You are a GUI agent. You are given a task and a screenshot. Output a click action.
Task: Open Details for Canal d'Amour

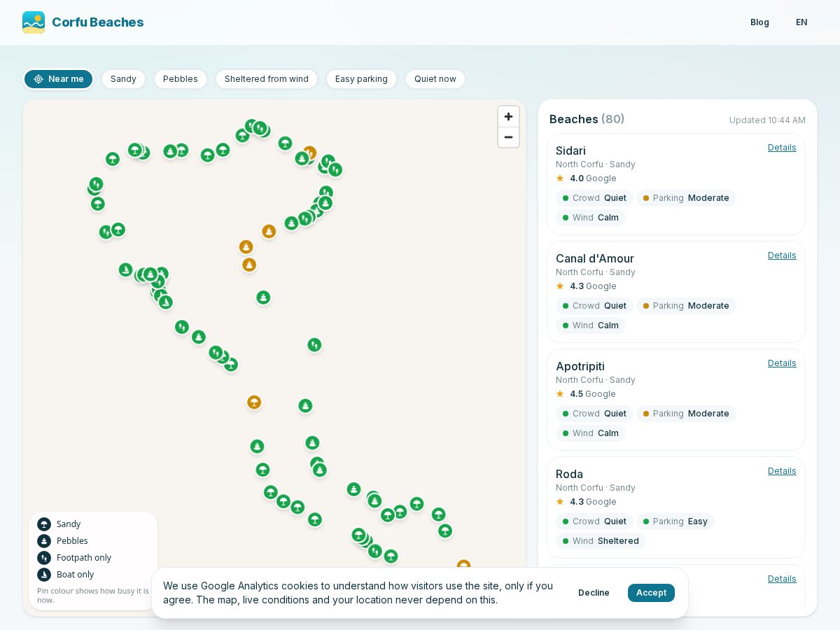[782, 255]
